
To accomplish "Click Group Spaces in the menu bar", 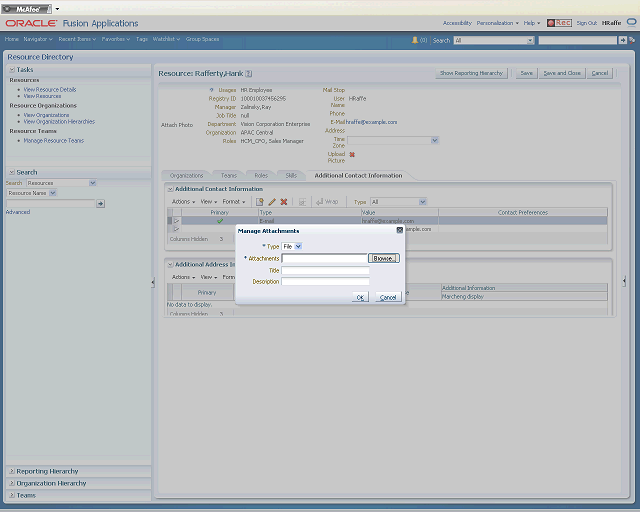I will 202,39.
